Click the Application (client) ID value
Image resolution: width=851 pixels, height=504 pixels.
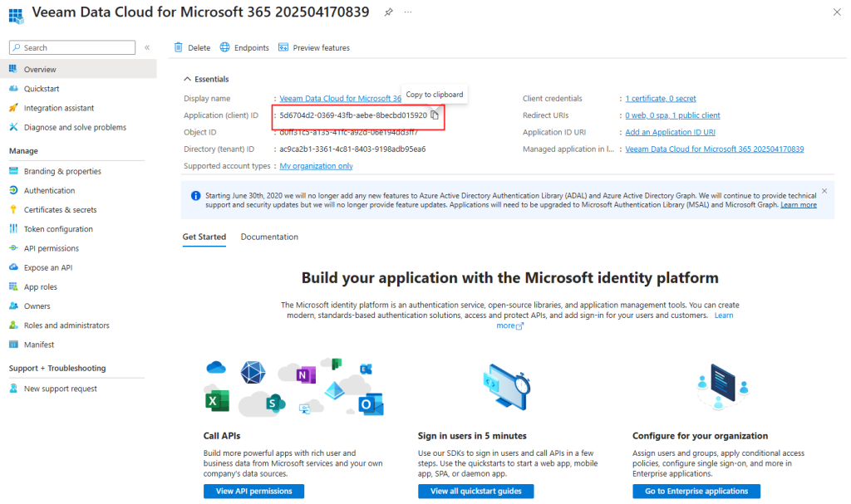[x=353, y=115]
